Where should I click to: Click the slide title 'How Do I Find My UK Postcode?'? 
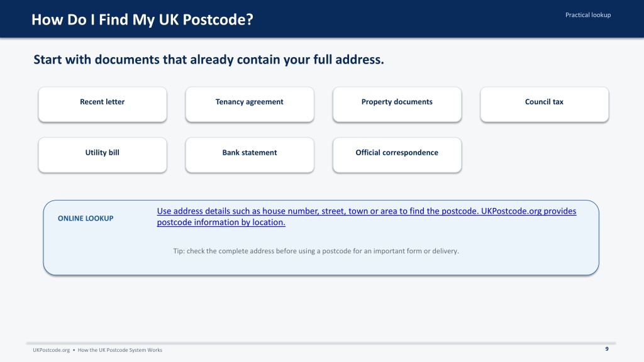pos(142,19)
